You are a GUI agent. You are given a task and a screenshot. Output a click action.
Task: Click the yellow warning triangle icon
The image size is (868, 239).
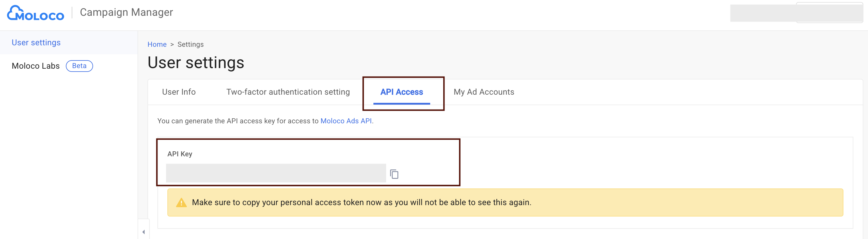point(181,203)
